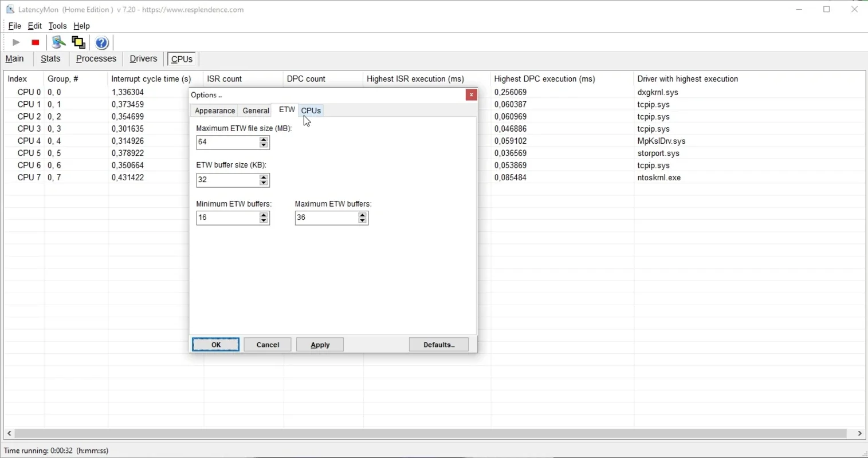Increase Maximum ETW file size stepper
The height and width of the screenshot is (458, 868).
264,139
